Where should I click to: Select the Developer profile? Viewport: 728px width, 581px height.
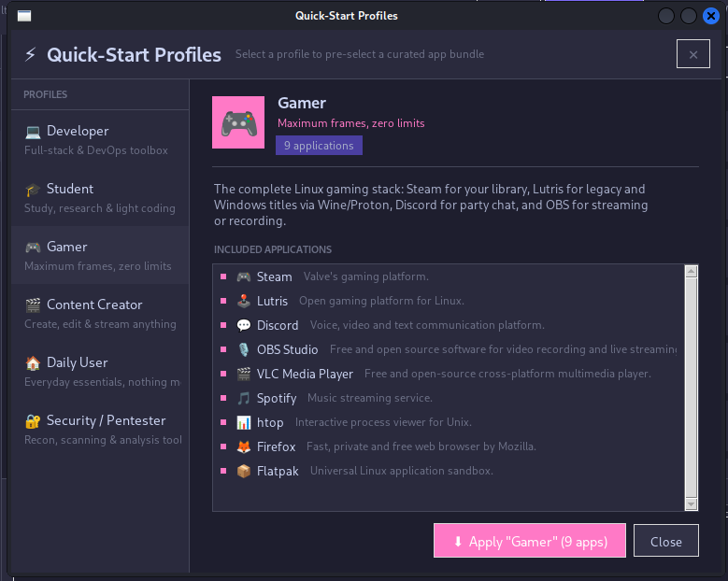click(x=100, y=140)
